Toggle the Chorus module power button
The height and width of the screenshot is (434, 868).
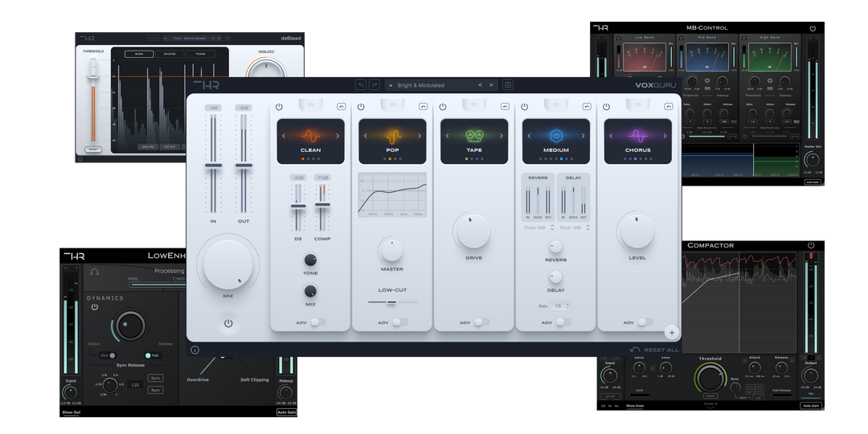[606, 106]
